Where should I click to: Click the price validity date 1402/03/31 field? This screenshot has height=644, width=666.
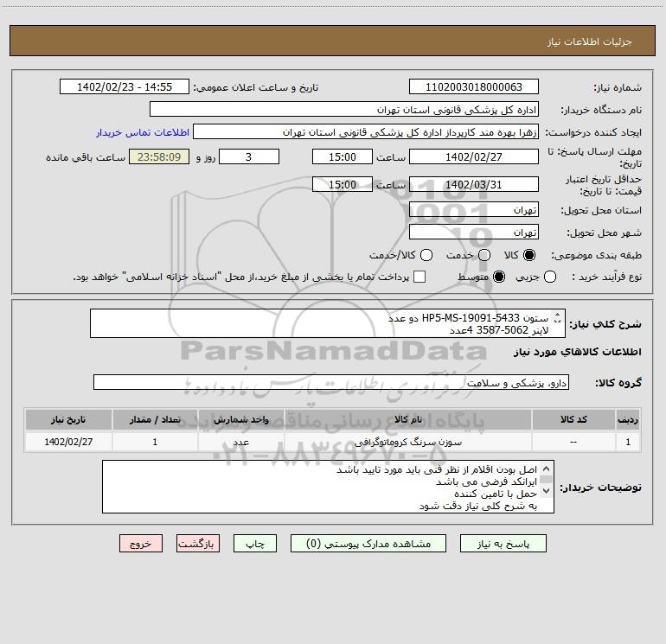coord(474,184)
